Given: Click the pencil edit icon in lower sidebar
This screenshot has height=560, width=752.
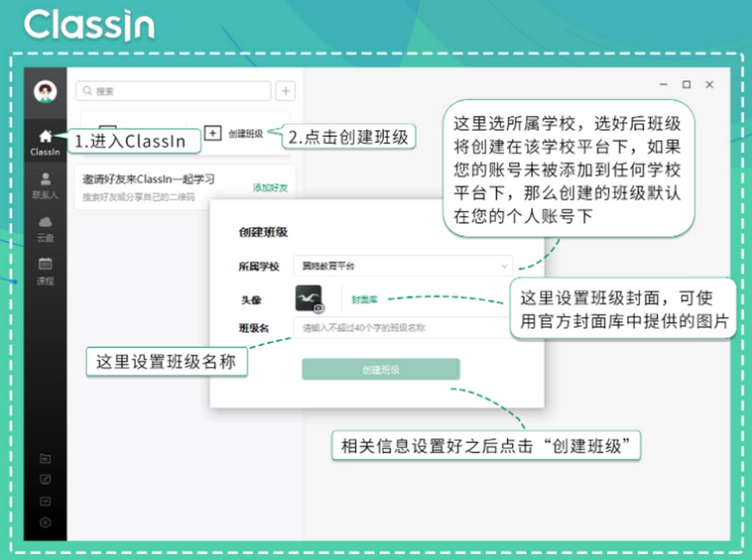Looking at the screenshot, I should [45, 479].
